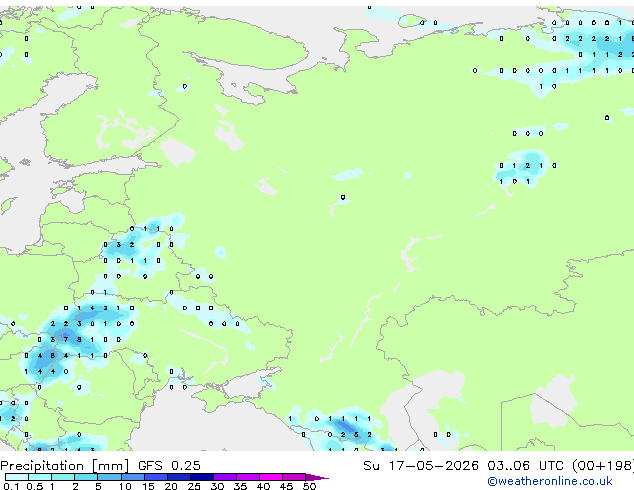Select the "GFS 0.25" model label
The height and width of the screenshot is (490, 634).
click(169, 465)
